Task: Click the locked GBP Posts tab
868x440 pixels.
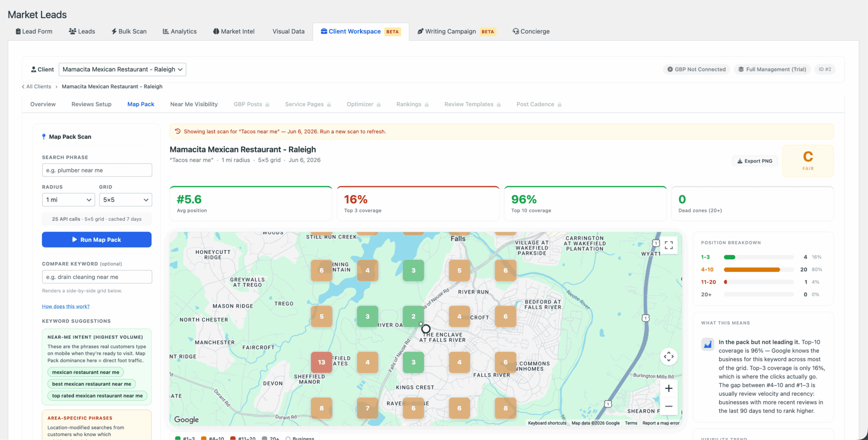Action: click(251, 104)
